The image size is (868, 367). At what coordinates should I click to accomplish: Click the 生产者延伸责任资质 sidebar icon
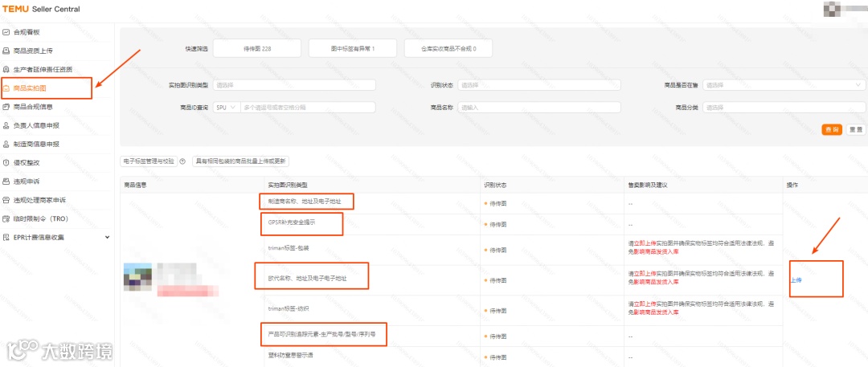(x=6, y=70)
